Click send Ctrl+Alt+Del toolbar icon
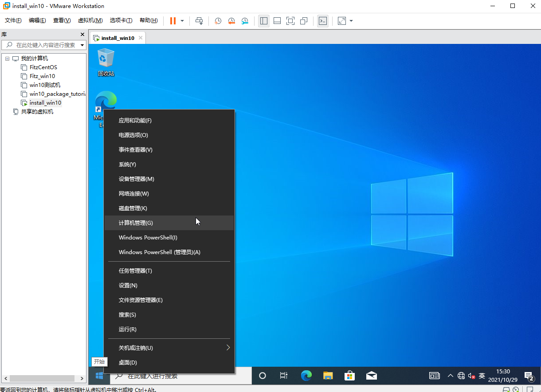 199,21
